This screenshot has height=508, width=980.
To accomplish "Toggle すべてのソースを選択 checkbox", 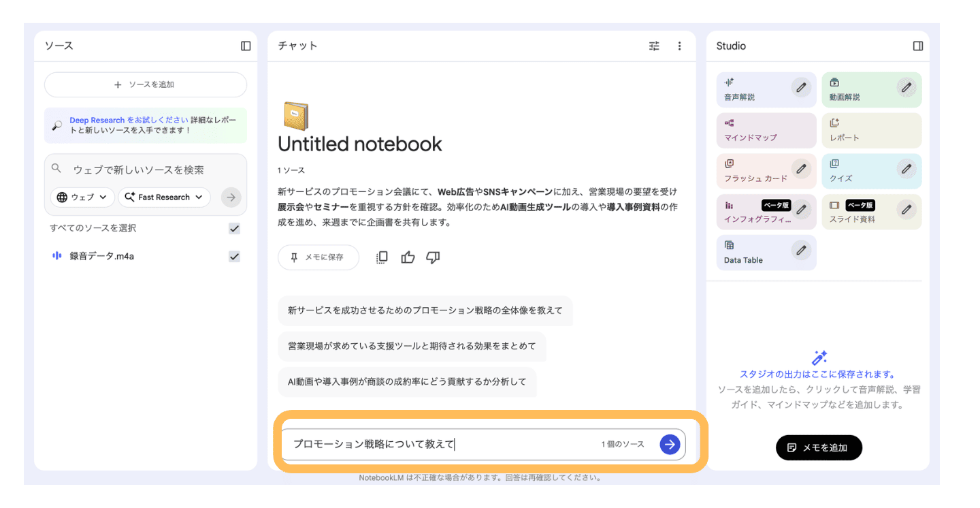I will pos(234,228).
